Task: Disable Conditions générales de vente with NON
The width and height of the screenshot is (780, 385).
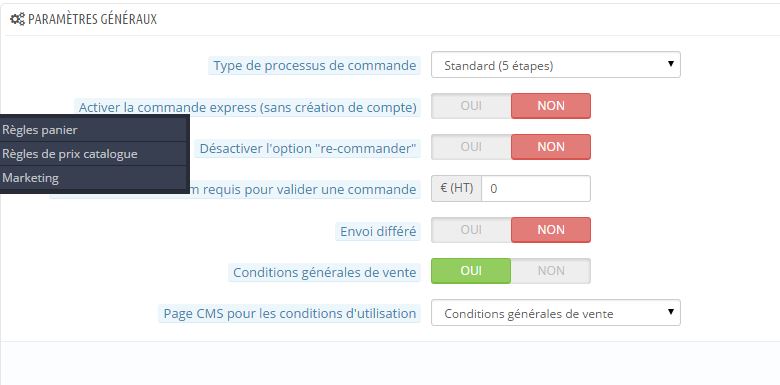Action: click(x=551, y=271)
